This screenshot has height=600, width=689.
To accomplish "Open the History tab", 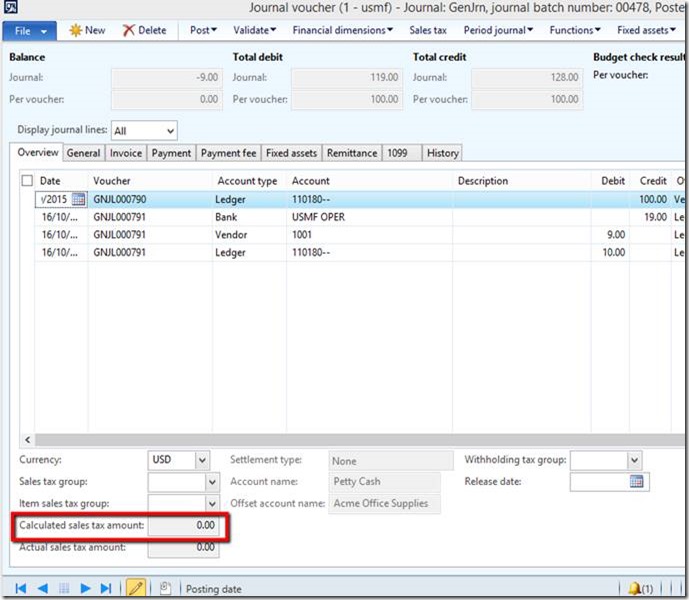I will [442, 153].
